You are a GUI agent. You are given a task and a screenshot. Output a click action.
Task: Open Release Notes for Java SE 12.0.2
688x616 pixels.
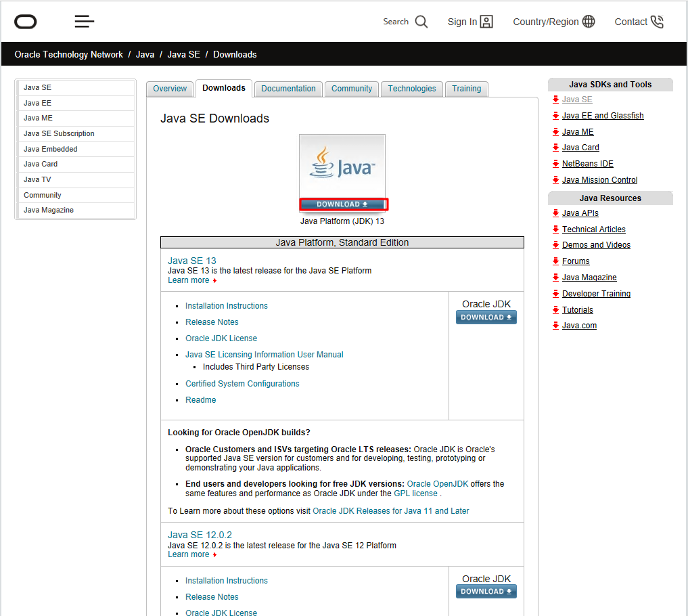pyautogui.click(x=212, y=596)
